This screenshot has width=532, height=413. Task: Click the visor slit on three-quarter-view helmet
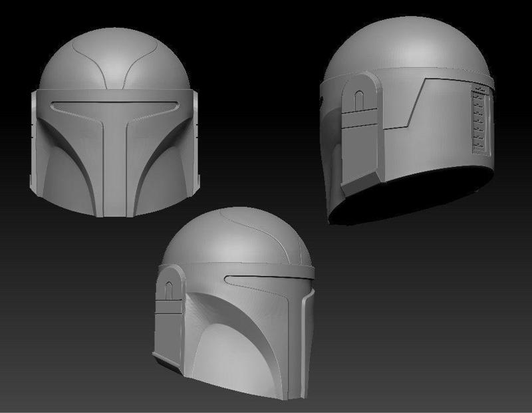pos(269,279)
